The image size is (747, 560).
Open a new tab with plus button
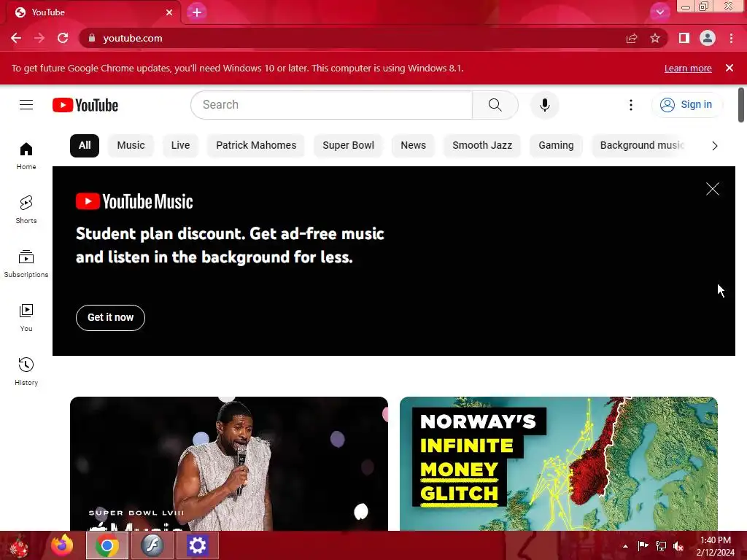[197, 12]
